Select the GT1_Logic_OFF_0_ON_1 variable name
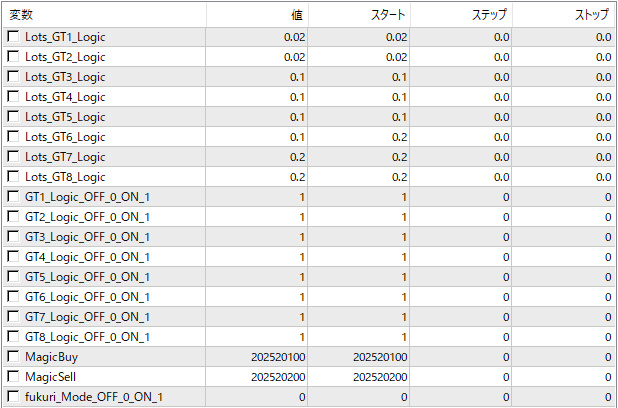618x408 pixels. [x=87, y=197]
